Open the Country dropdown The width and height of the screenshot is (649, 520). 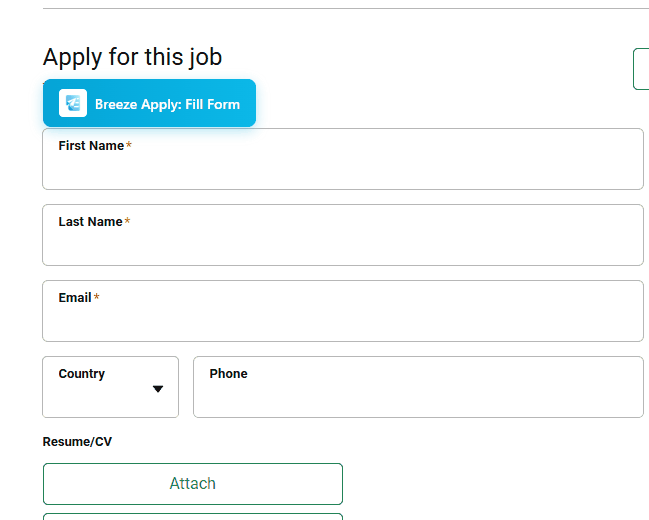coord(110,387)
